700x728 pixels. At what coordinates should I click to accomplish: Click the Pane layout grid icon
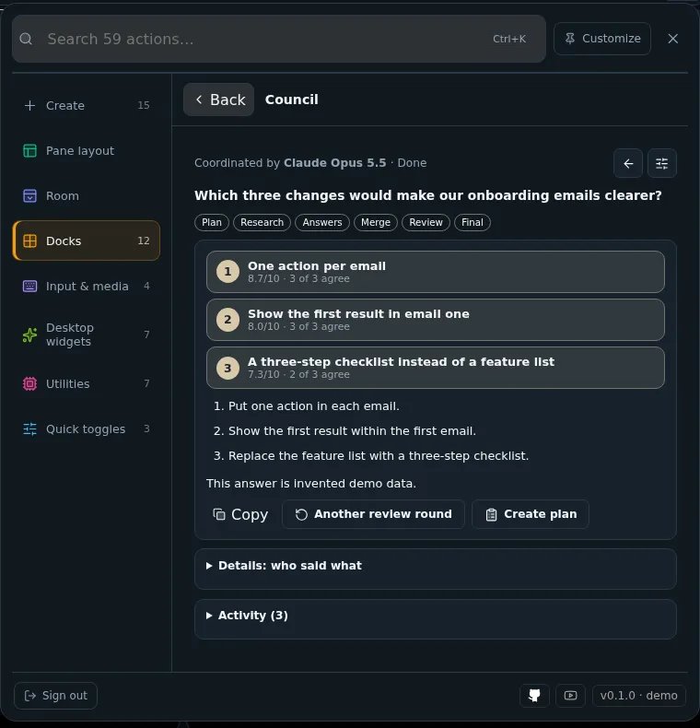click(29, 150)
